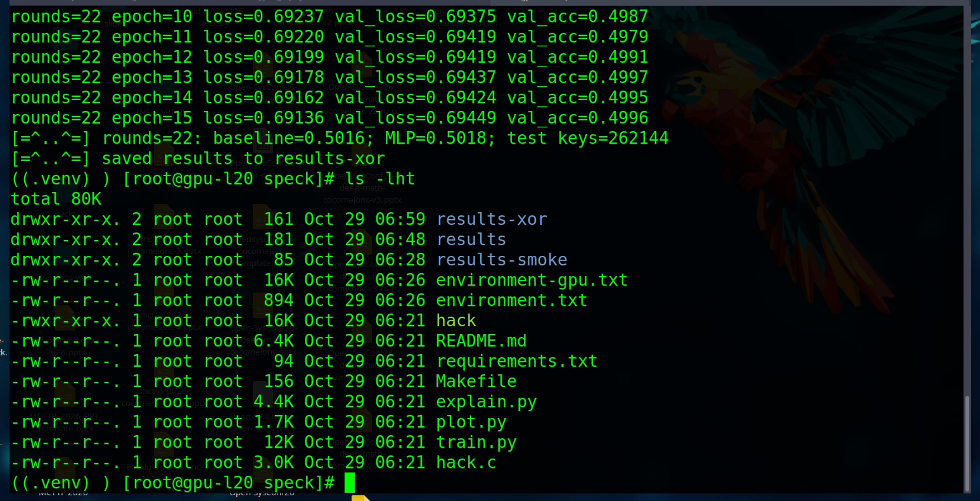
Task: Select the results-smoke directory name
Action: point(502,260)
